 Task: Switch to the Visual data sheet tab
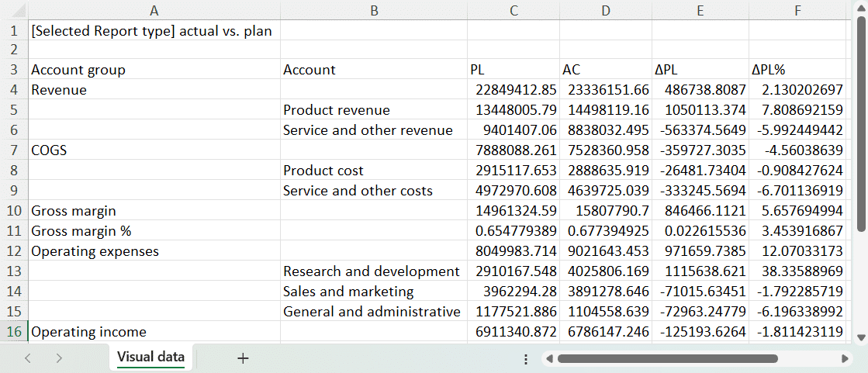pyautogui.click(x=150, y=357)
